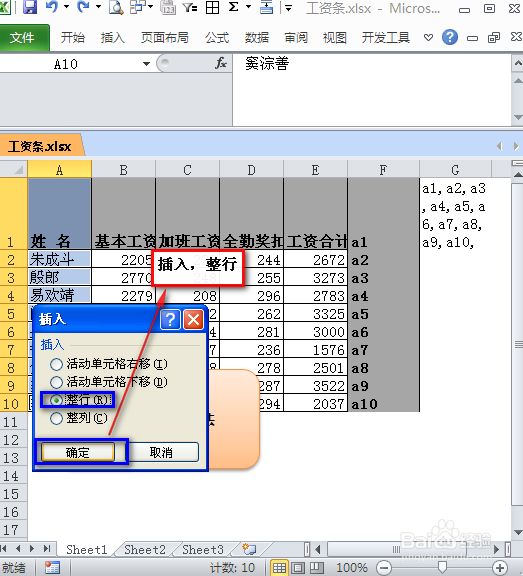Open the AutoSum dropdown arrow

click(x=248, y=7)
